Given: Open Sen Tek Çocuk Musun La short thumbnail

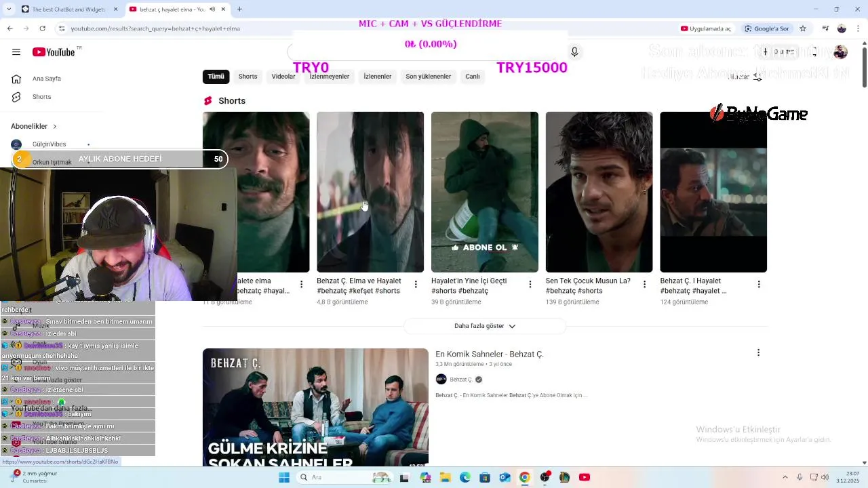Looking at the screenshot, I should pos(599,192).
